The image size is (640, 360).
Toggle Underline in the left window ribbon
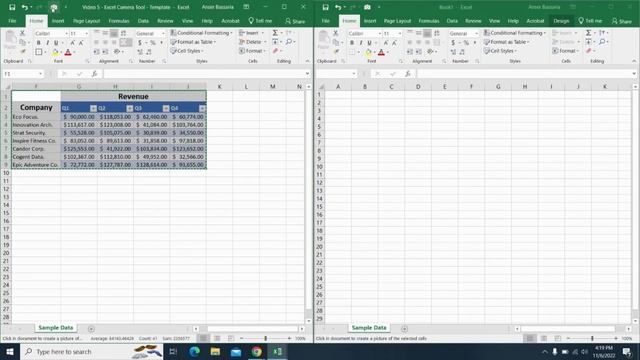56,42
